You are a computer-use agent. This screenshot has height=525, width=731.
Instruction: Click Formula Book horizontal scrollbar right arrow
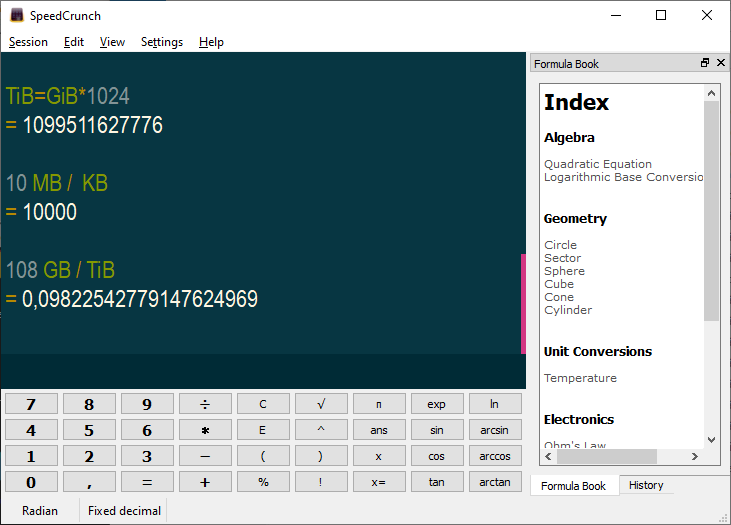point(695,456)
